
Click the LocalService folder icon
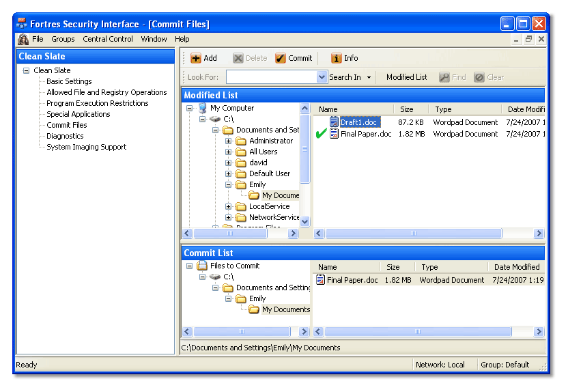[241, 206]
